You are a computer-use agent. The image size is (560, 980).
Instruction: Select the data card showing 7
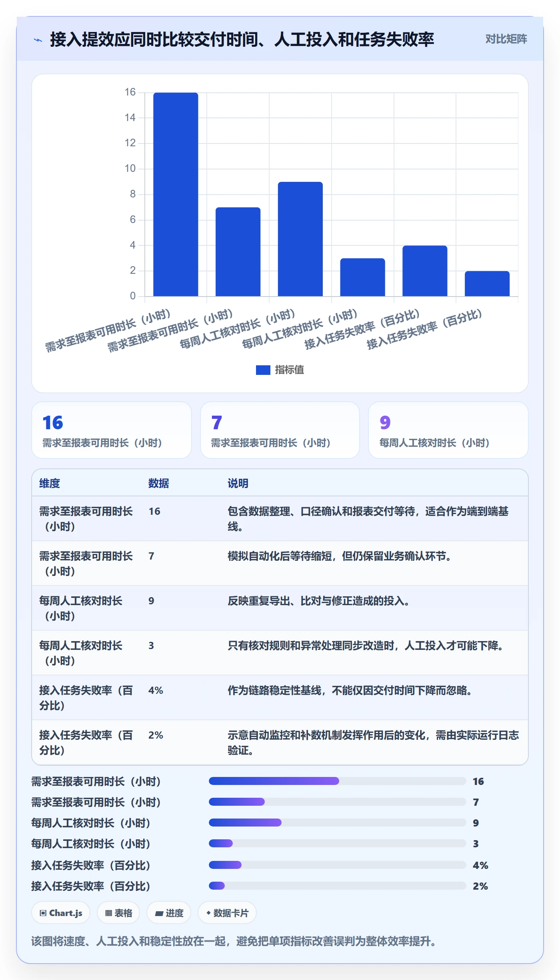[280, 430]
